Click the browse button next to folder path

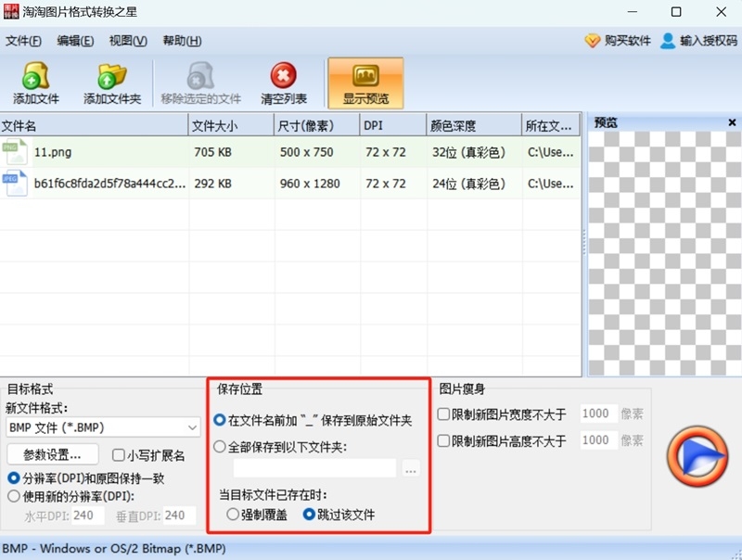click(x=410, y=469)
